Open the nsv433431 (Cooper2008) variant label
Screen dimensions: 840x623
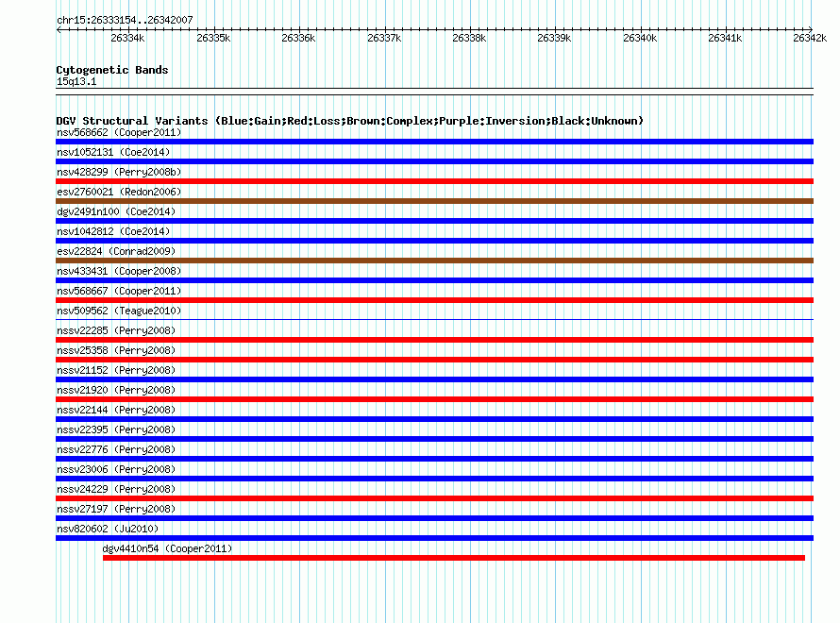pos(119,271)
